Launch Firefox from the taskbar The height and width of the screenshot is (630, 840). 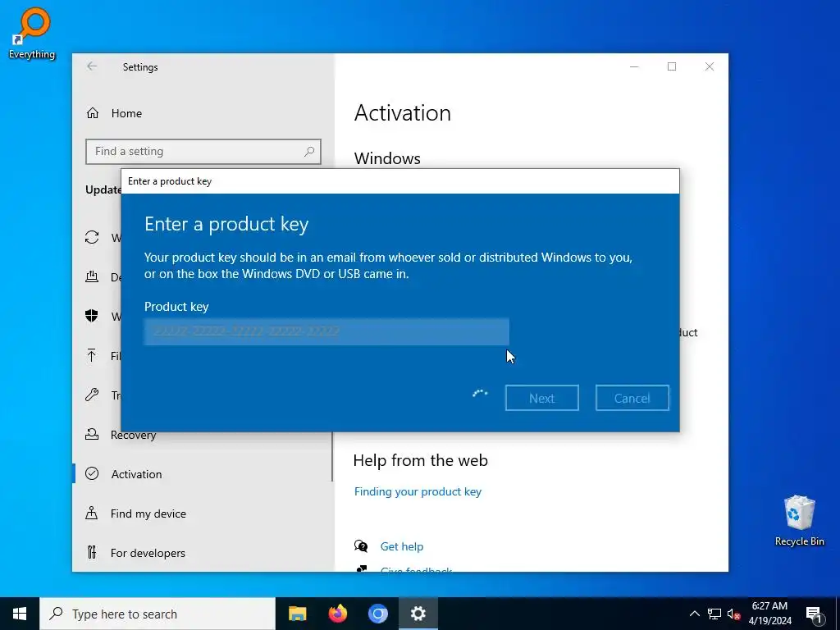point(337,614)
